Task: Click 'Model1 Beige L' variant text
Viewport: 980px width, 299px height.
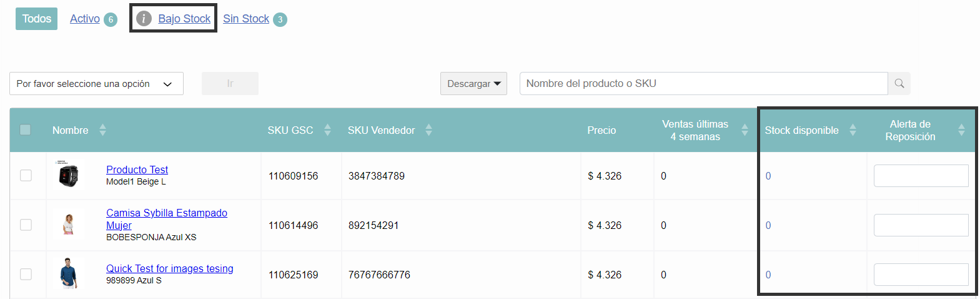Action: click(136, 181)
